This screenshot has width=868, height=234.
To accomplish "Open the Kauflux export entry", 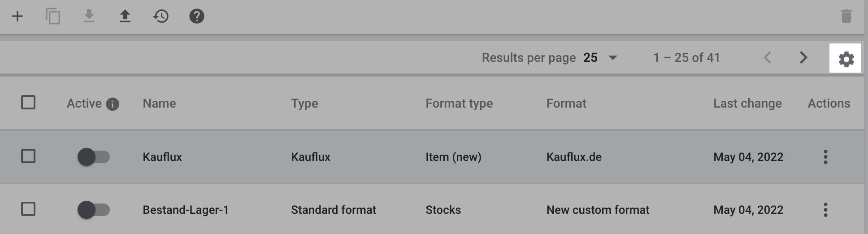I will (162, 157).
